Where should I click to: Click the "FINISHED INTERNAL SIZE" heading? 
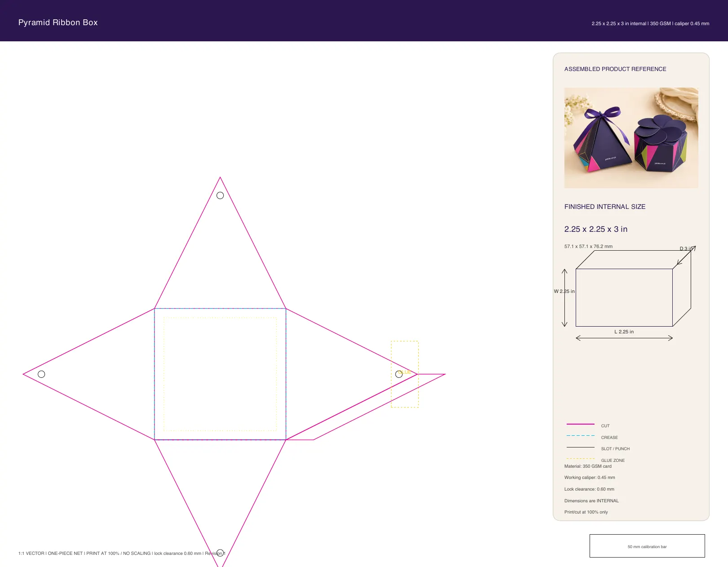(x=605, y=207)
